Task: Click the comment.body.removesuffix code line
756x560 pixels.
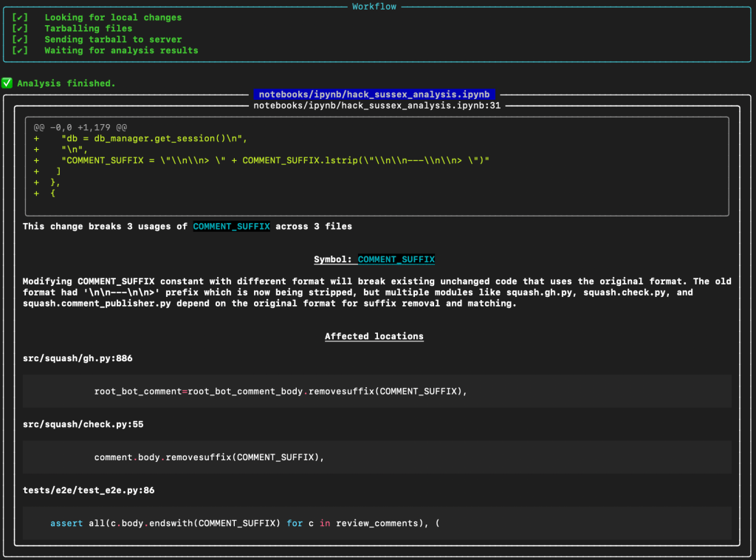Action: (x=209, y=457)
